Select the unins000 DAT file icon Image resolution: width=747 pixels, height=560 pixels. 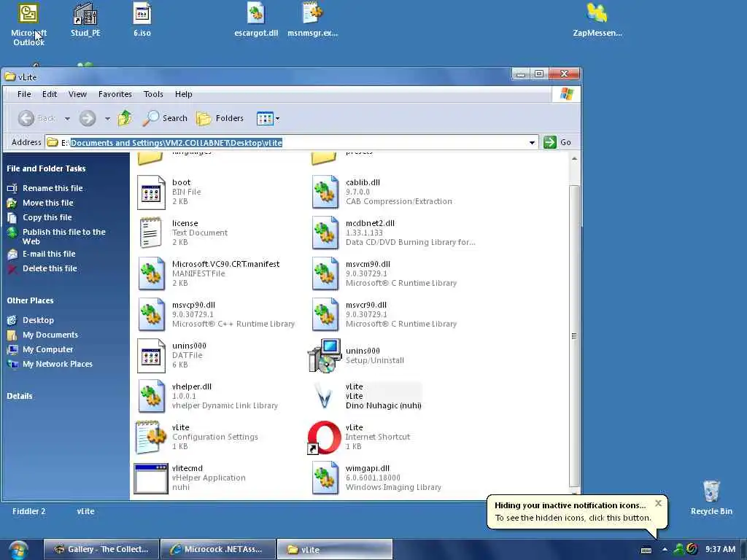[151, 356]
